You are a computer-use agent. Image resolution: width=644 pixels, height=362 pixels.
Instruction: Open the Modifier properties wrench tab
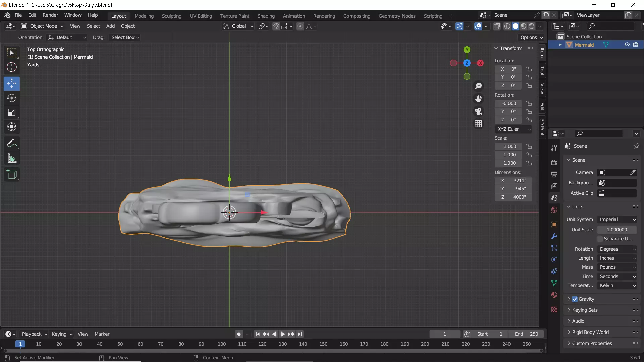pos(554,236)
